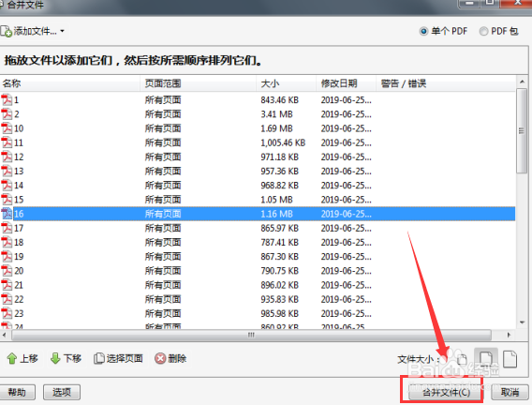Select file name 17 in the list
This screenshot has height=405, width=532.
[19, 228]
